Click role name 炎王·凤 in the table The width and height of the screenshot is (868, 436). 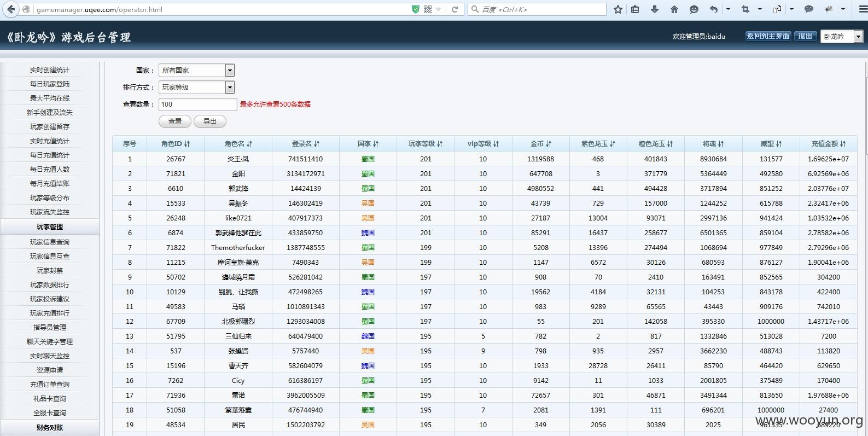[x=238, y=159]
